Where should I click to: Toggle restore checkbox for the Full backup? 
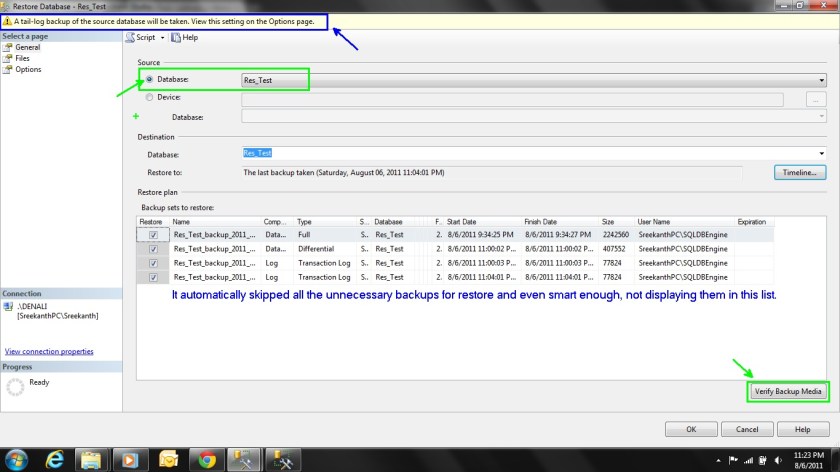pos(153,234)
